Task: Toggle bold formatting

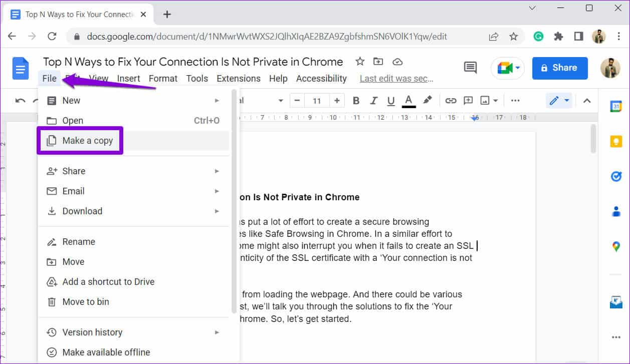Action: coord(356,101)
